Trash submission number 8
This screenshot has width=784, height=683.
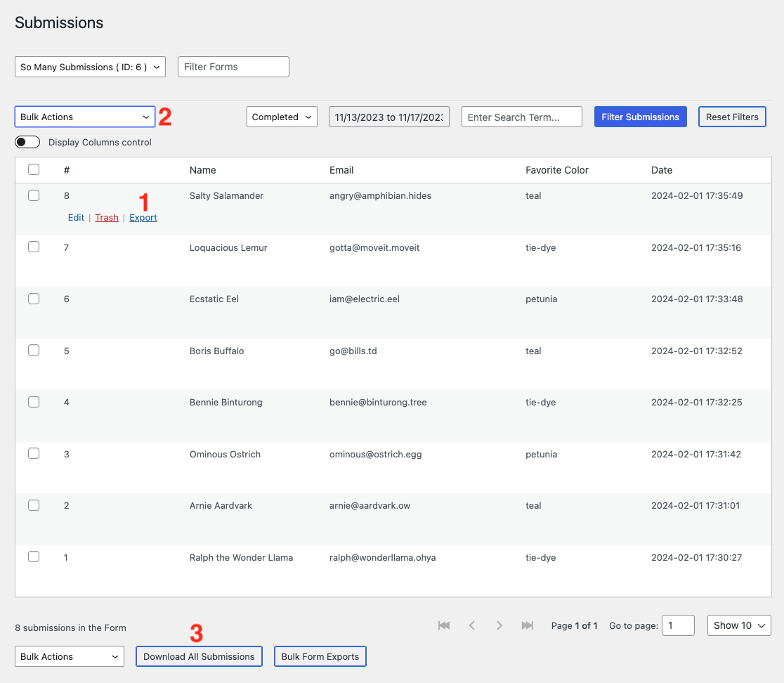pyautogui.click(x=107, y=217)
